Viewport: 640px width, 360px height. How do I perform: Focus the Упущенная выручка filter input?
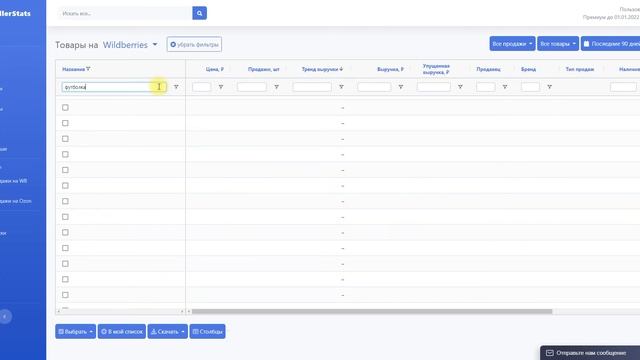[x=434, y=87]
